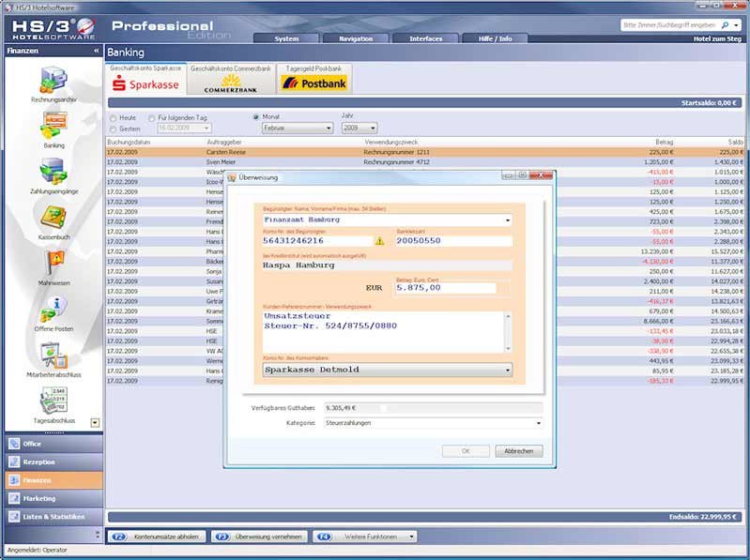Open the Listen & Statistiken section button
Viewport: 750px width, 560px height.
(54, 517)
